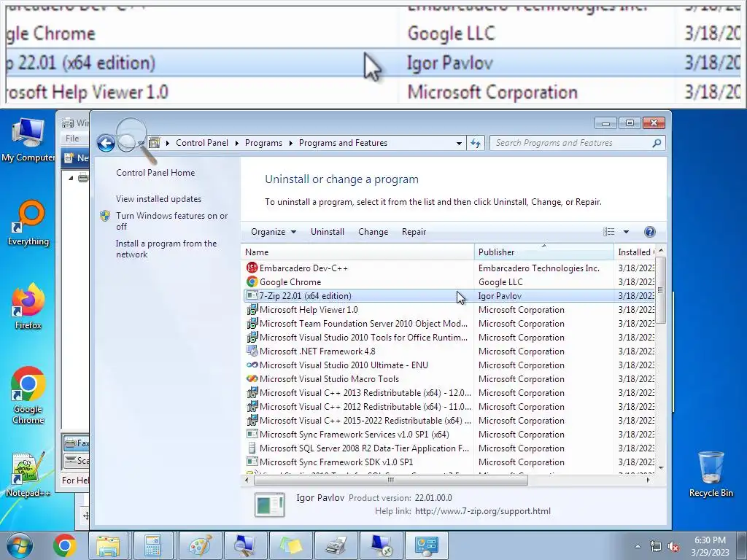Viewport: 747px width, 560px height.
Task: Open the Organize menu
Action: [274, 232]
